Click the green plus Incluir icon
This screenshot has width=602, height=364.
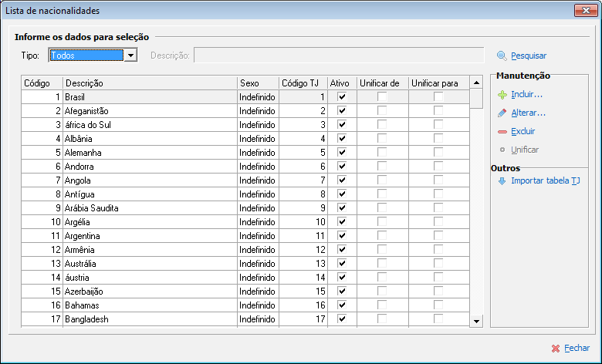coord(502,95)
